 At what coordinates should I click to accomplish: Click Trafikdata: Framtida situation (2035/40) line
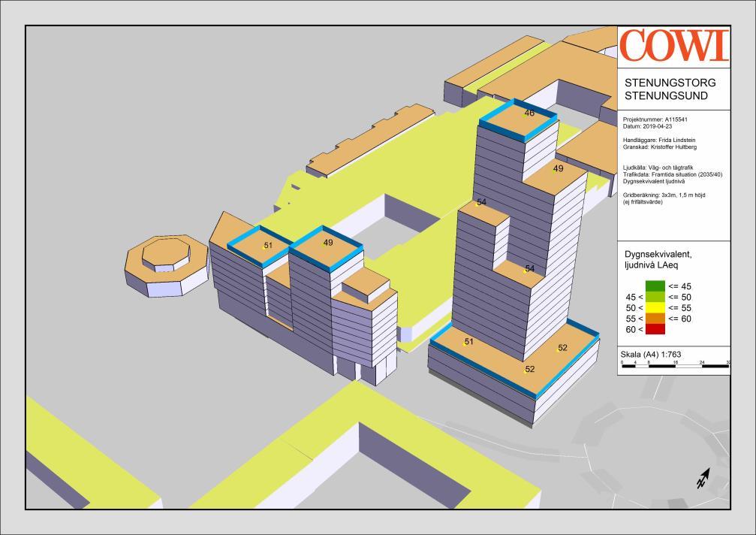tap(673, 174)
